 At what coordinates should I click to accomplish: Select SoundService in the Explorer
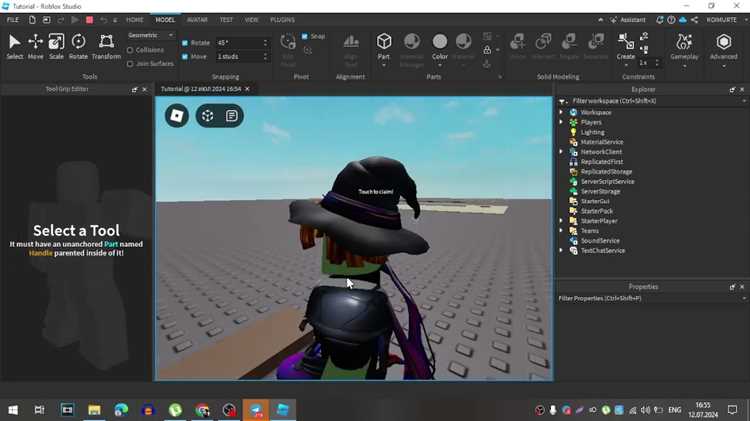(x=600, y=241)
